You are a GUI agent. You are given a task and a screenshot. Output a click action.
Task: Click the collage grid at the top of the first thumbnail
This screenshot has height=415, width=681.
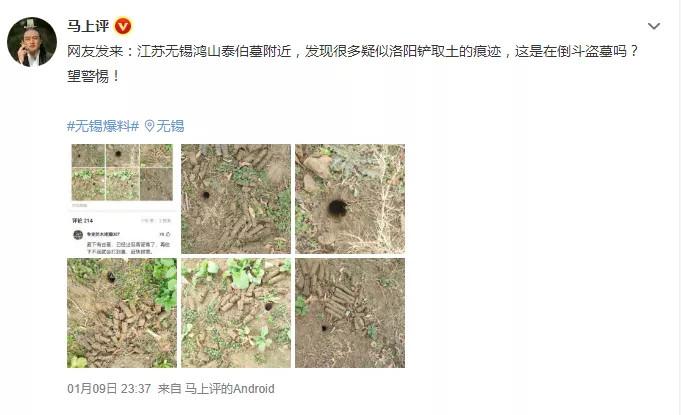click(x=122, y=173)
